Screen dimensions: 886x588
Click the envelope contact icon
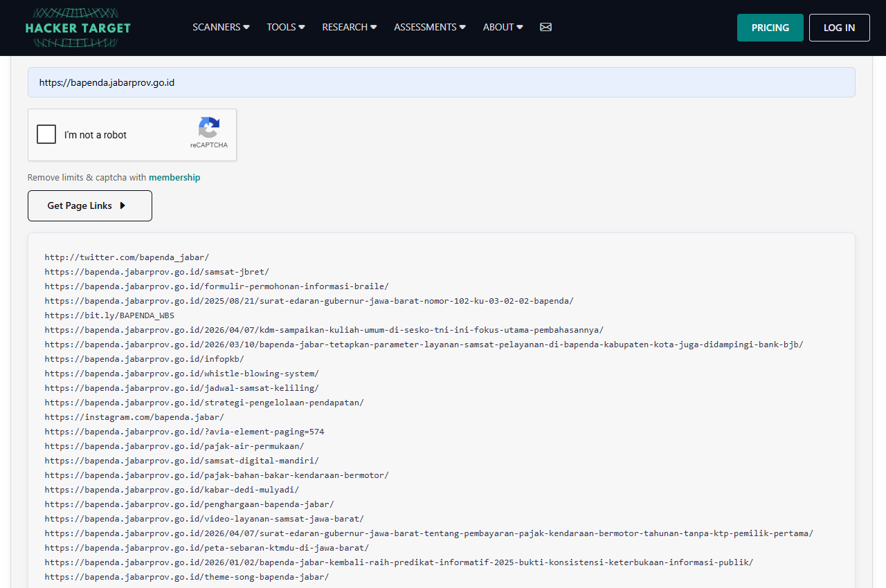coord(545,27)
